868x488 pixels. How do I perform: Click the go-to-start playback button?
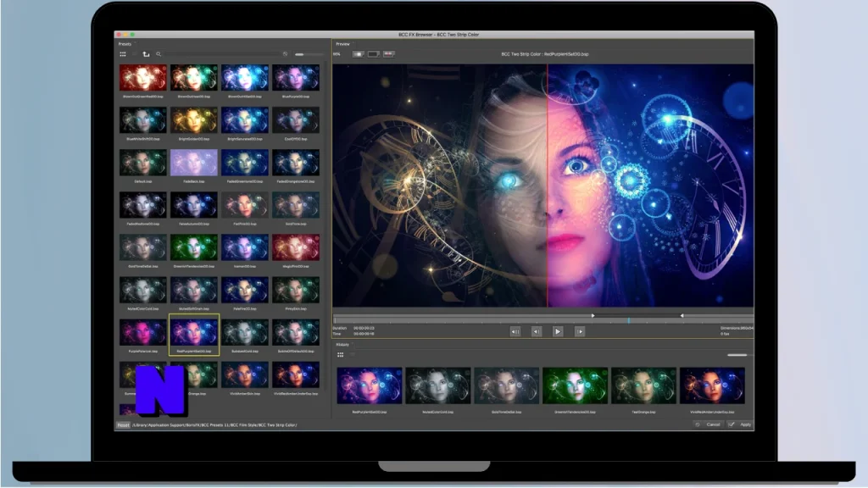pyautogui.click(x=515, y=331)
